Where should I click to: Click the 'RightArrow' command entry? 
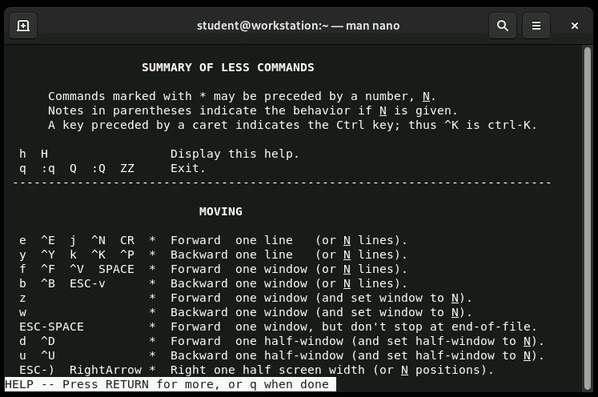pyautogui.click(x=105, y=370)
